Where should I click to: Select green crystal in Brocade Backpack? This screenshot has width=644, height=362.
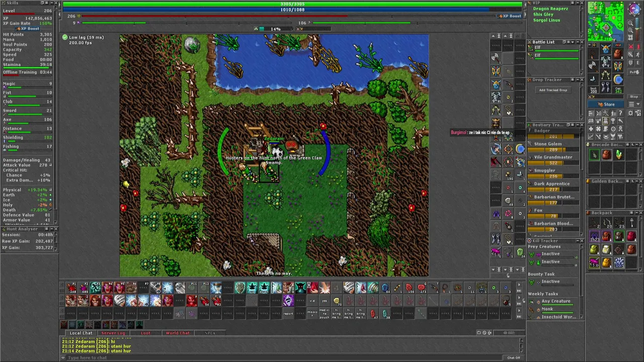[619, 154]
